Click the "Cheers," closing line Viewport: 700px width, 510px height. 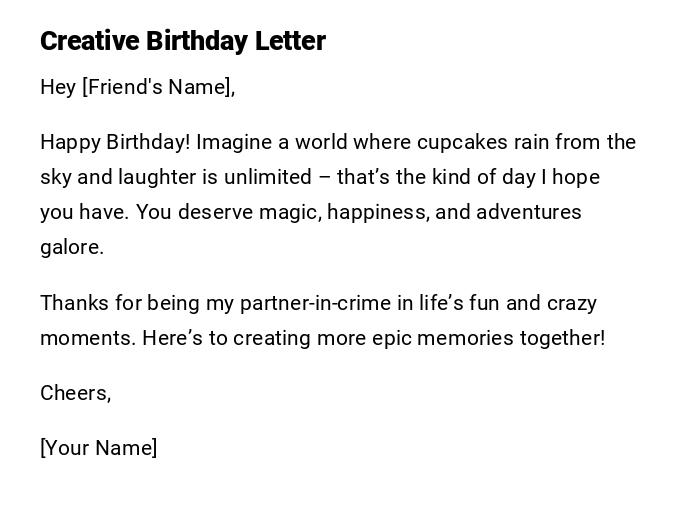75,393
